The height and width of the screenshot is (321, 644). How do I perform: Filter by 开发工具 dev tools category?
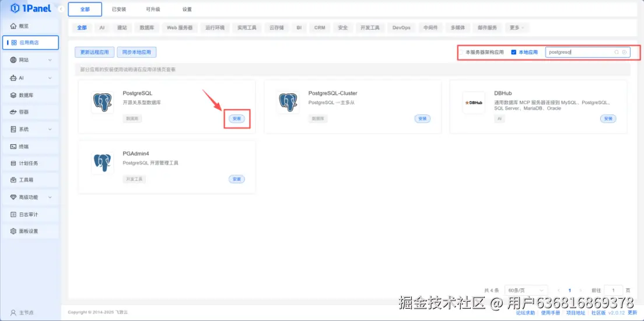click(370, 27)
